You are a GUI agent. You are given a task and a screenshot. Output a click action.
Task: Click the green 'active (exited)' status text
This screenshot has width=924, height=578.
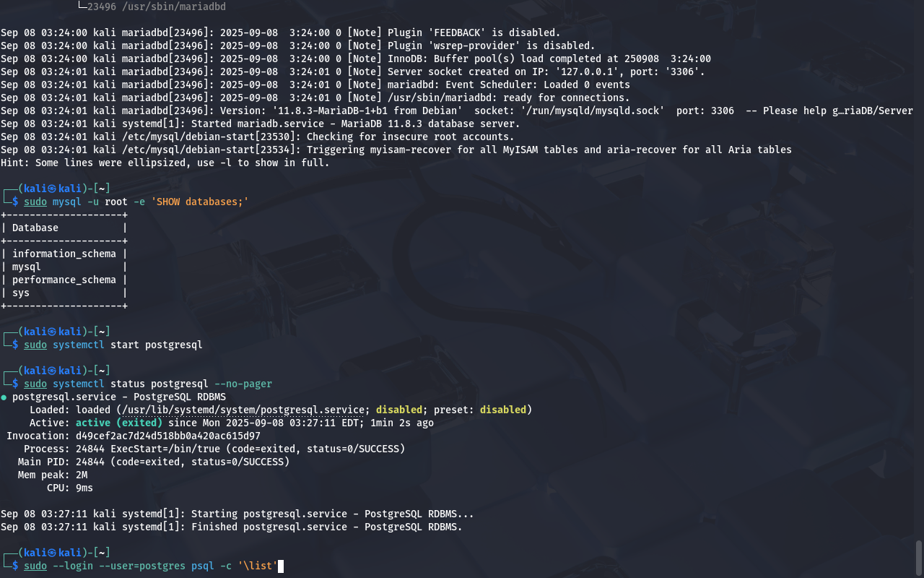(x=119, y=423)
